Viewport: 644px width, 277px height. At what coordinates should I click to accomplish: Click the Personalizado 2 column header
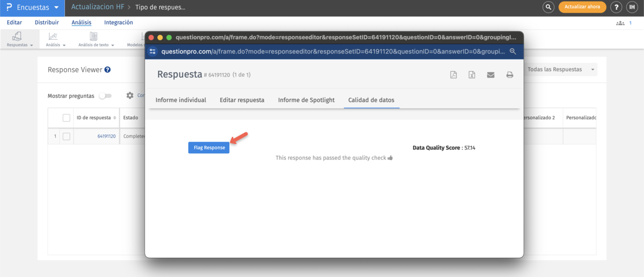click(538, 117)
